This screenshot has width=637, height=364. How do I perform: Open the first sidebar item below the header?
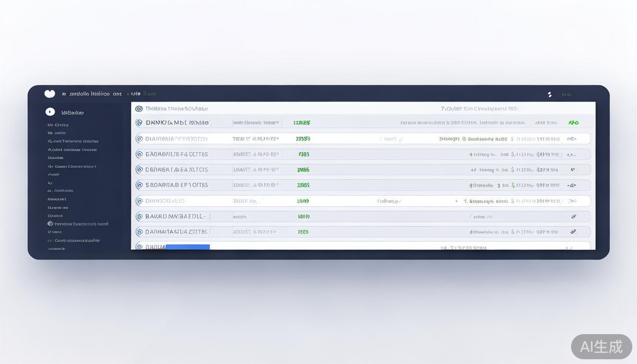click(58, 125)
